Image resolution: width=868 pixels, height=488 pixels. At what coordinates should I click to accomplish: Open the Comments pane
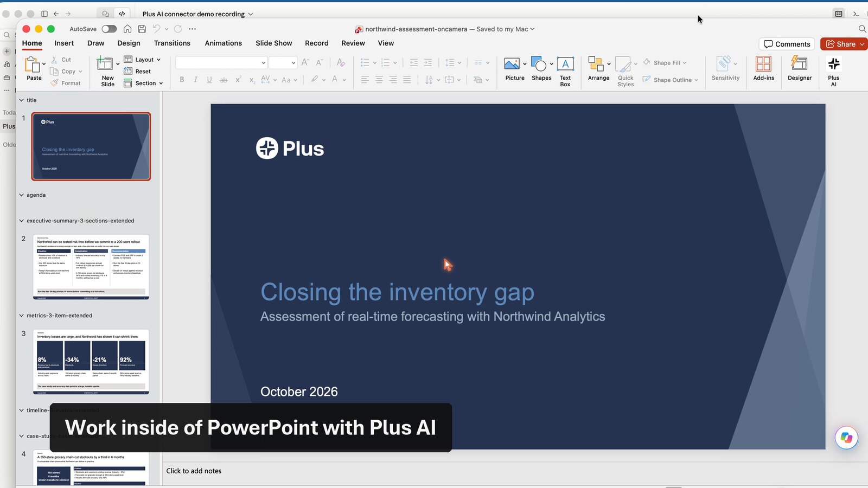point(787,44)
